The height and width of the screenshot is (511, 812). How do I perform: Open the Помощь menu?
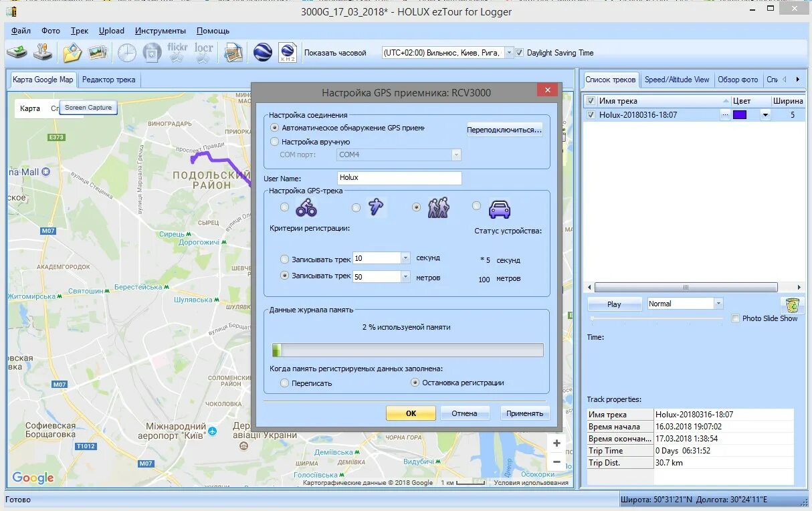(x=213, y=31)
